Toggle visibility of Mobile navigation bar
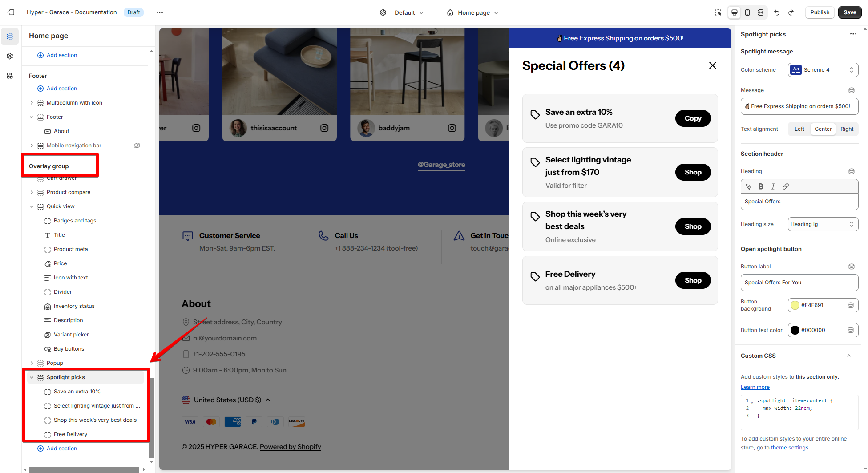Image resolution: width=868 pixels, height=473 pixels. 137,146
